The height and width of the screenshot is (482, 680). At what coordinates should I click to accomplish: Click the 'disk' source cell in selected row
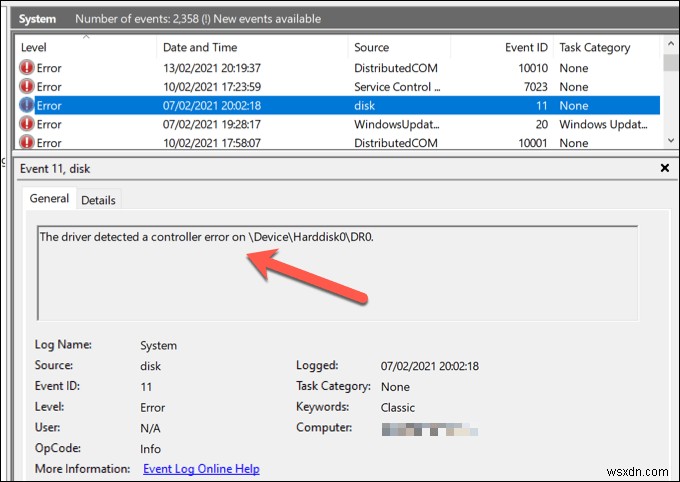pos(364,106)
